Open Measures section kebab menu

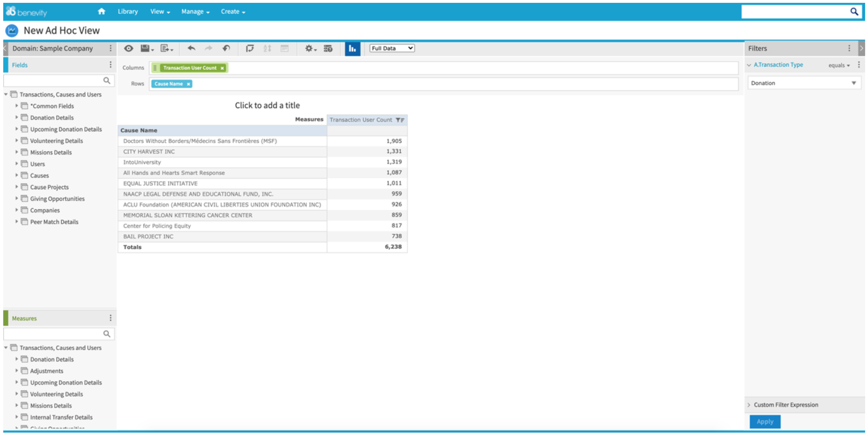click(x=111, y=318)
